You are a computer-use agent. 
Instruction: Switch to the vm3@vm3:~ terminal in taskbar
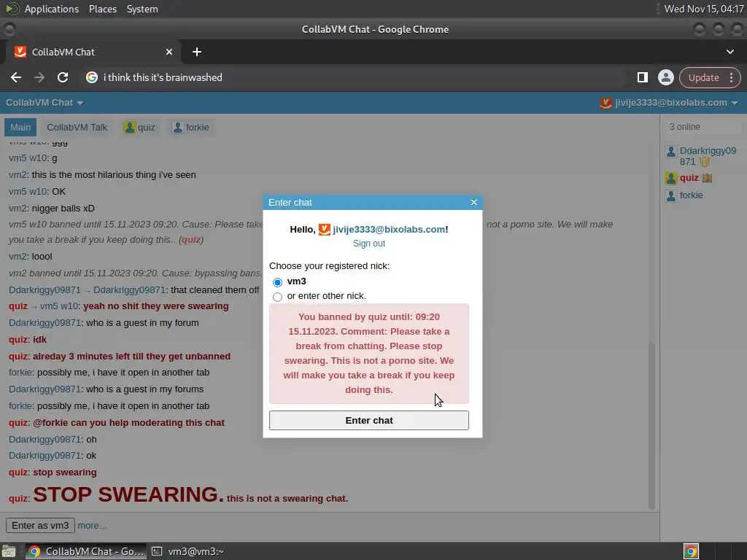tap(187, 551)
